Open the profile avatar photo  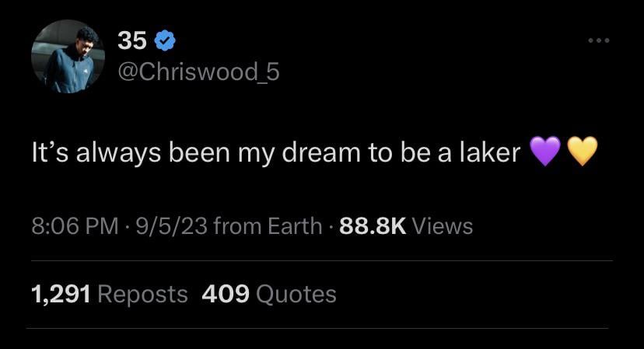coord(68,57)
